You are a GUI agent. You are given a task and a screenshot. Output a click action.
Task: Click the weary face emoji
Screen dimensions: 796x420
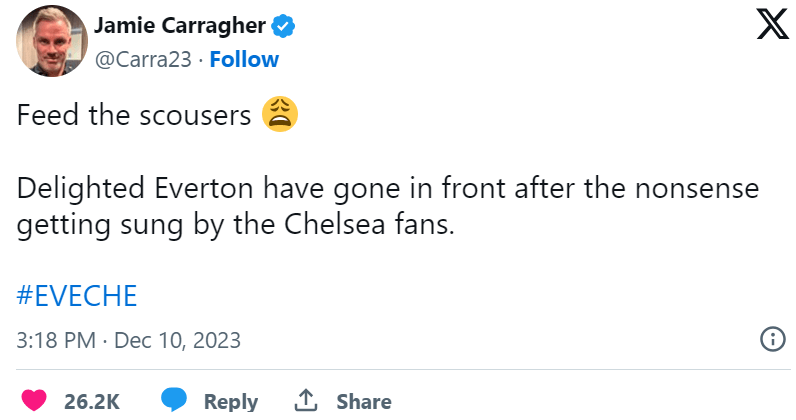coord(280,116)
